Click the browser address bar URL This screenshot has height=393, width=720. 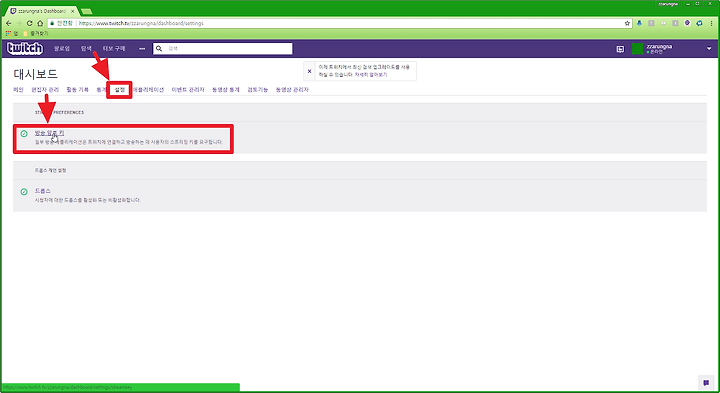pos(141,23)
